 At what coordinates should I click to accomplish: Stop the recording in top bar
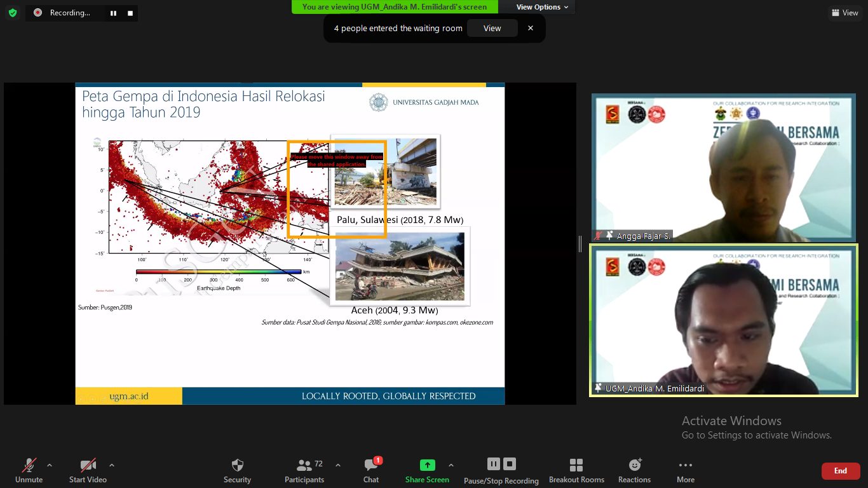130,13
